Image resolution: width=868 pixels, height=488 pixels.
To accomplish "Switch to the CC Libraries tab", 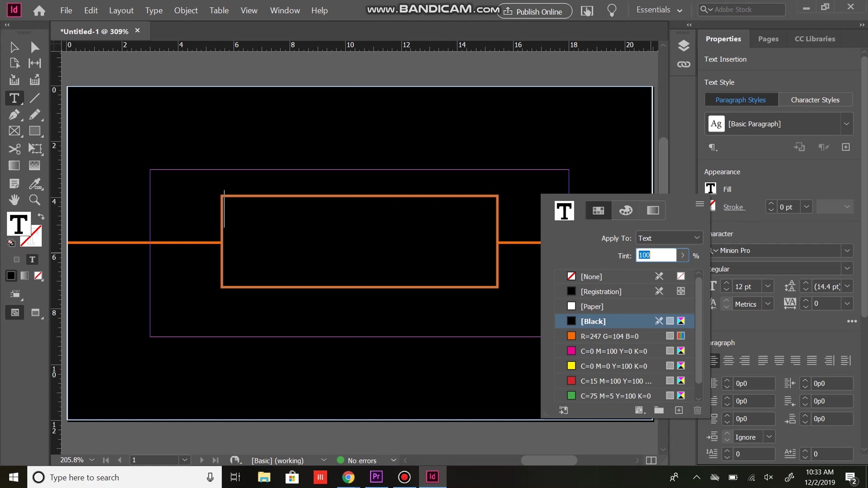I will [815, 39].
